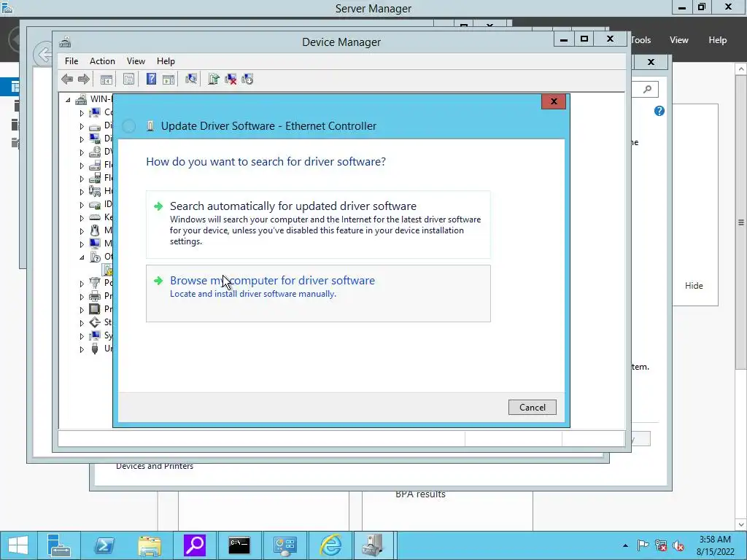Select the processor chip icon in device tree
The height and width of the screenshot is (560, 747).
coord(95,309)
